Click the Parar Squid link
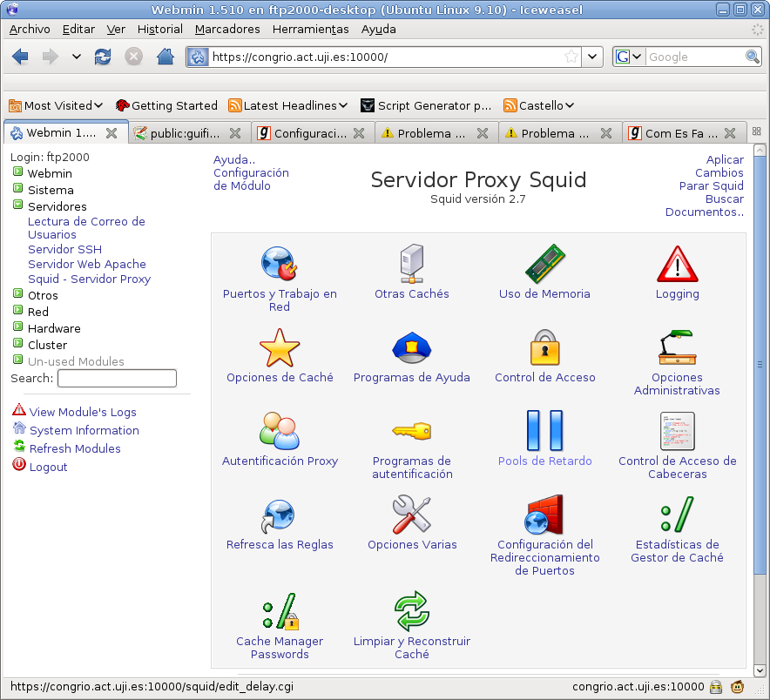This screenshot has height=700, width=770. [x=711, y=185]
